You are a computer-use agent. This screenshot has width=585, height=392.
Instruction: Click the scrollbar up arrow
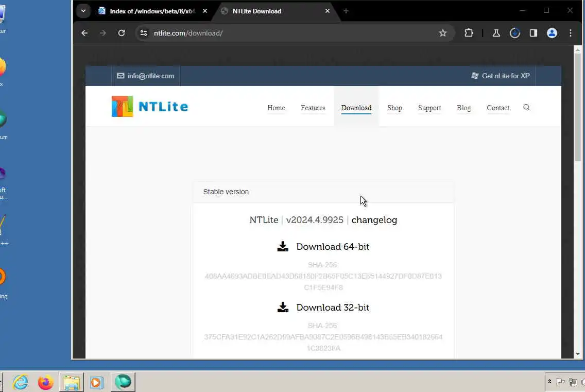click(578, 49)
